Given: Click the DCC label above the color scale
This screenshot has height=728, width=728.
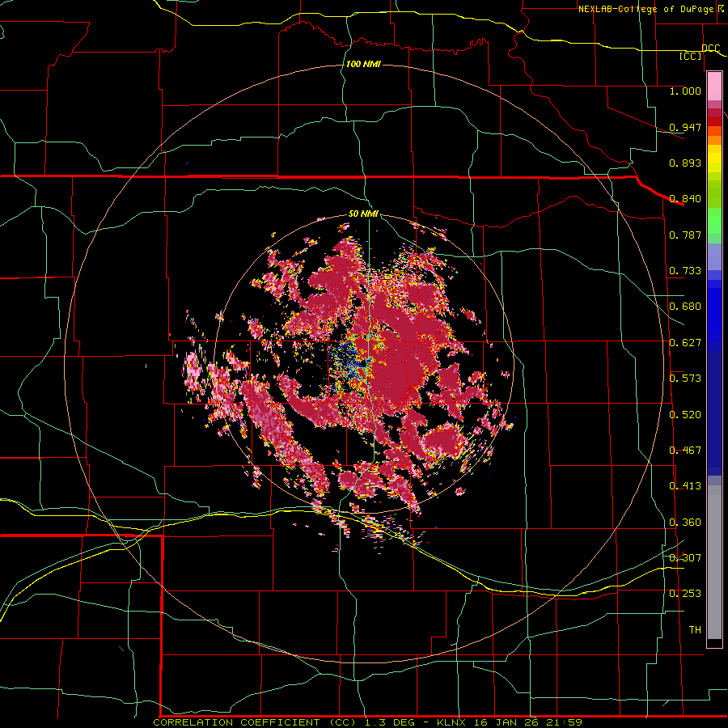Looking at the screenshot, I should (x=710, y=48).
